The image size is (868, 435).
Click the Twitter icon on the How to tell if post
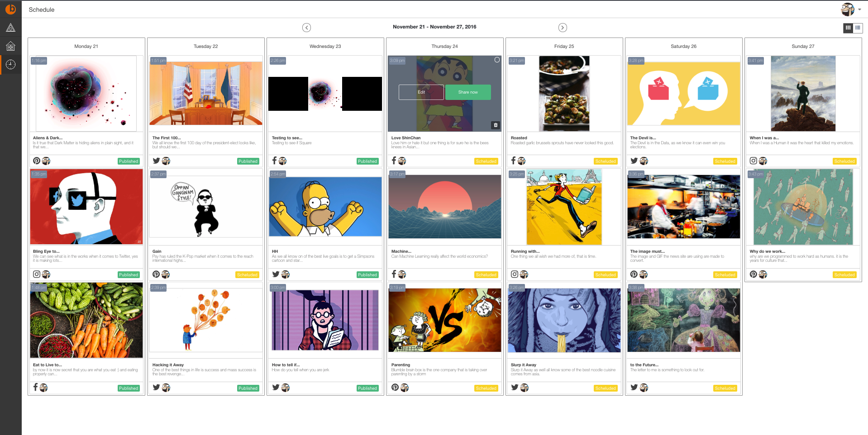[276, 387]
